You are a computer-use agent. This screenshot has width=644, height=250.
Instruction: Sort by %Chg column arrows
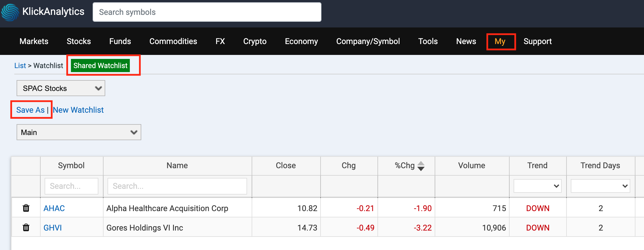(x=421, y=166)
